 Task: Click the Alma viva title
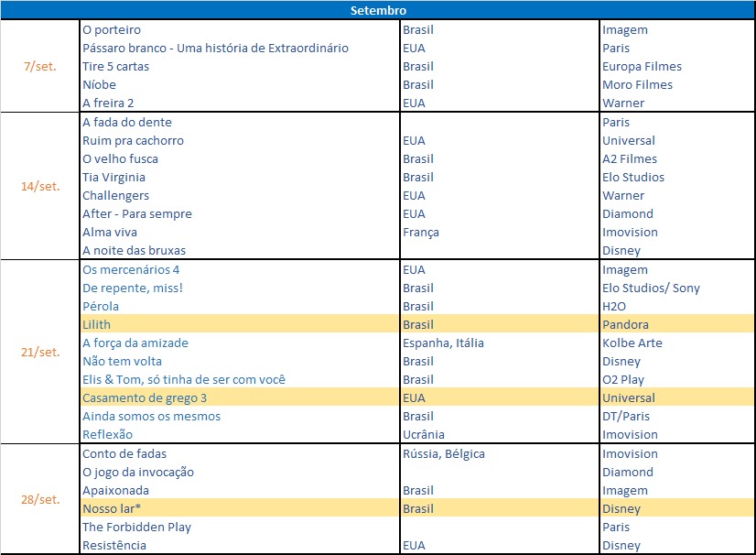(x=110, y=232)
